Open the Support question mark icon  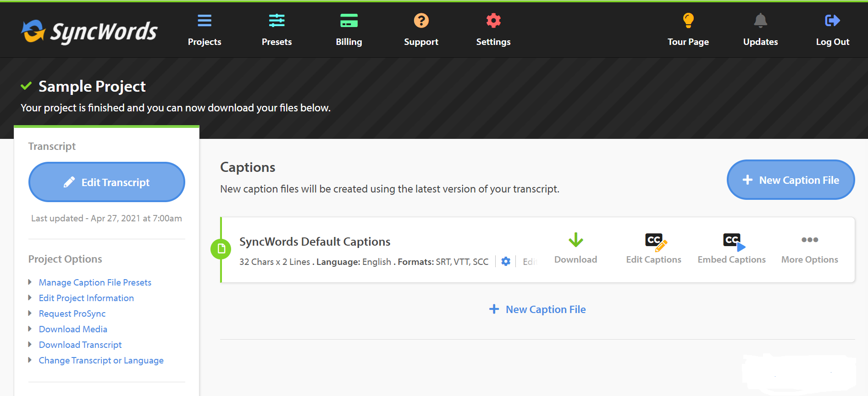tap(421, 21)
